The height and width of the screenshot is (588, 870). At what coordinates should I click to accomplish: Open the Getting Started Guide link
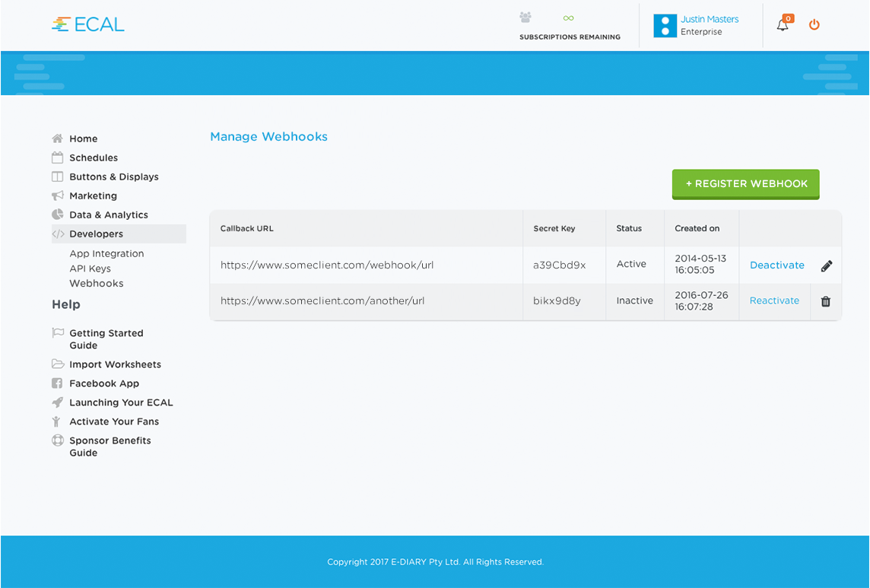click(106, 338)
